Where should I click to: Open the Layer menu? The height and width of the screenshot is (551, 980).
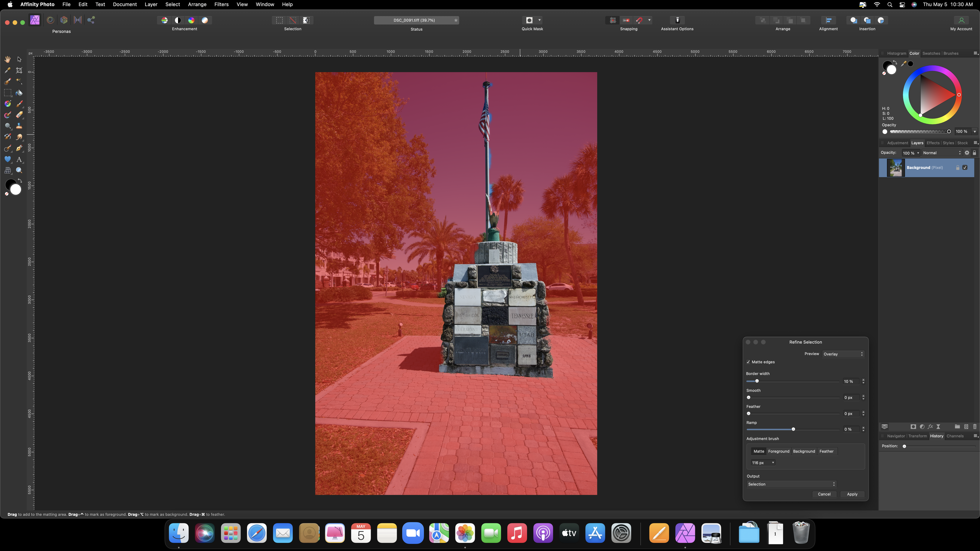coord(151,4)
